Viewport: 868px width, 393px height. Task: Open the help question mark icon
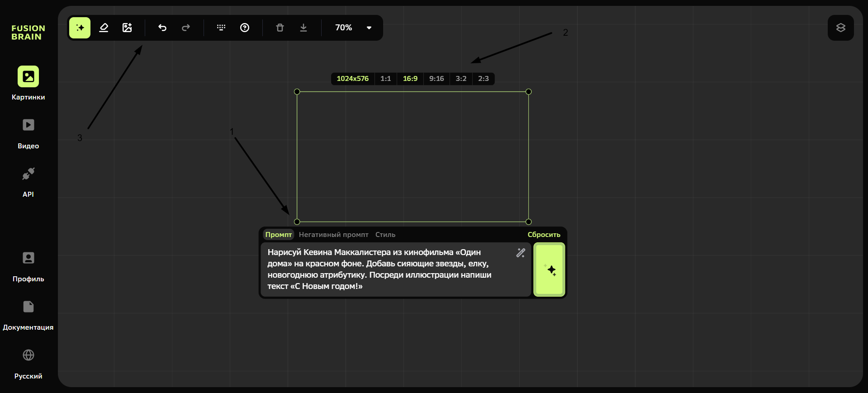click(245, 28)
